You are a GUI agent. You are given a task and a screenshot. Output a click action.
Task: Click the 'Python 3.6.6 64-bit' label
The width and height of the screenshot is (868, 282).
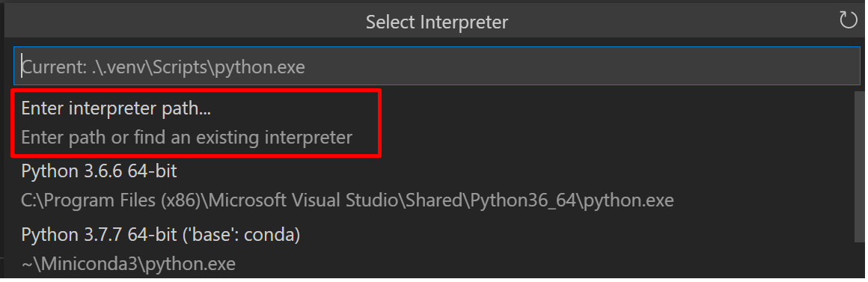point(99,171)
